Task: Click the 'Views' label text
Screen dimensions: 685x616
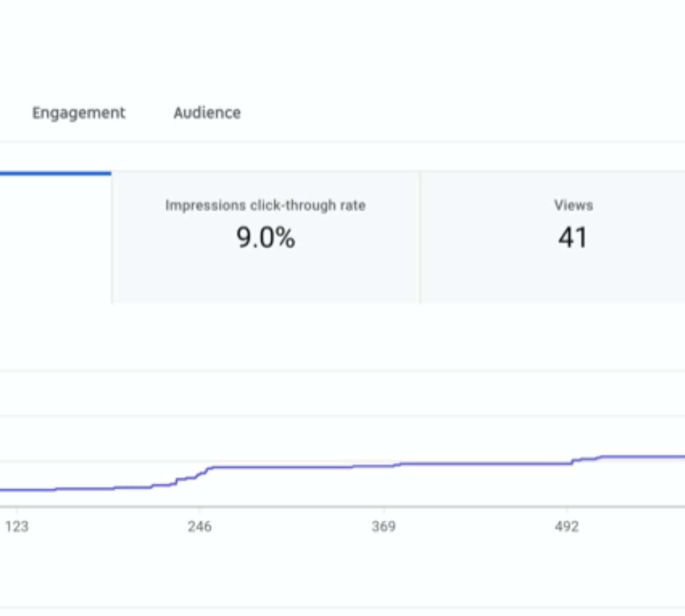Action: coord(573,205)
